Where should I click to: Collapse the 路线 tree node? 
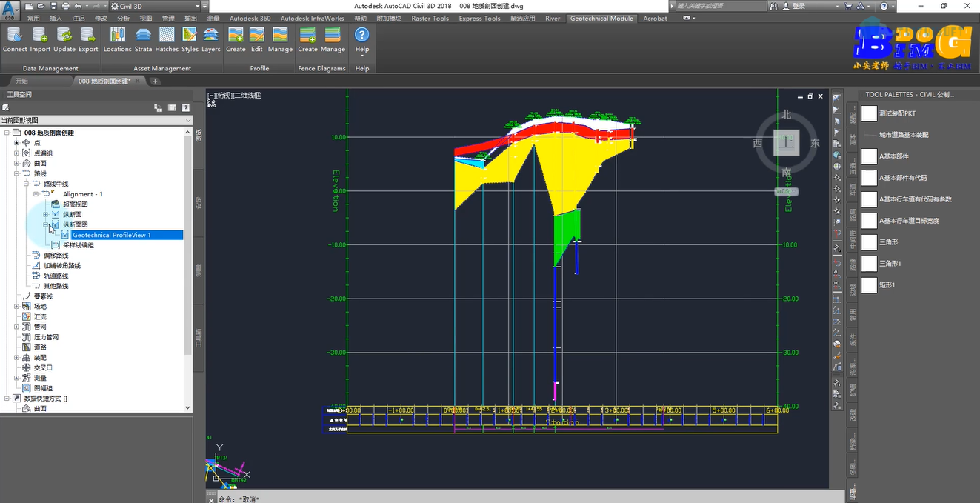(x=17, y=173)
